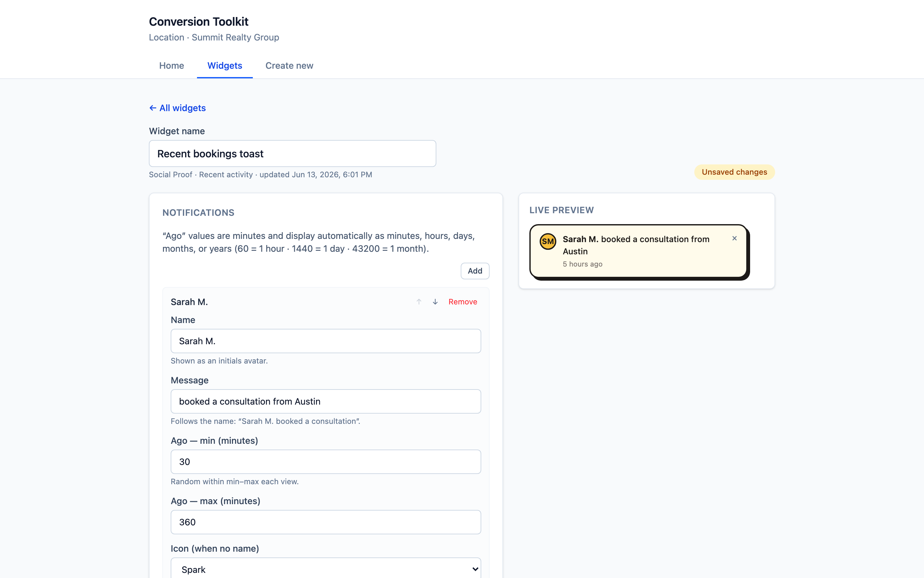This screenshot has width=924, height=578.
Task: Remove the Sarah M. notification
Action: pos(462,302)
